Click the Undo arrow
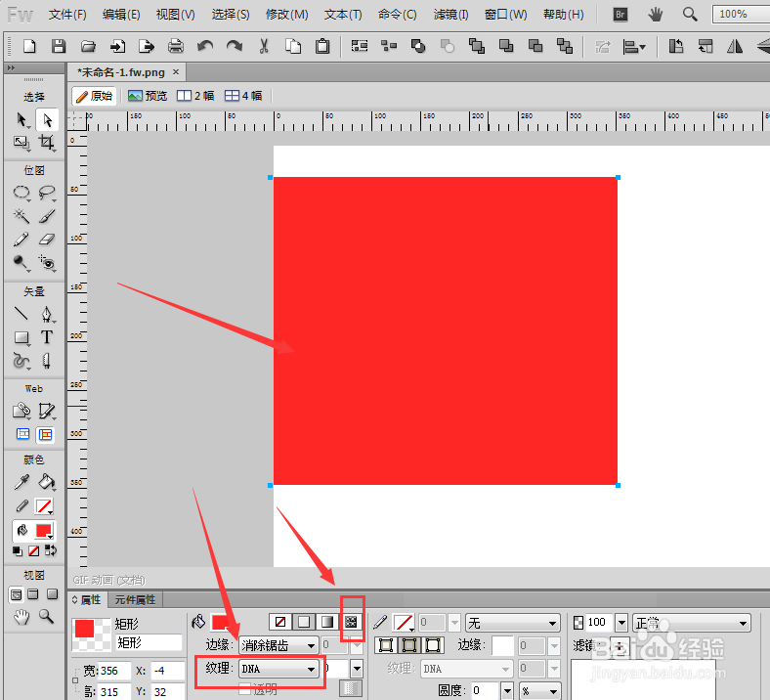Screen dimensions: 770x700 [205, 47]
